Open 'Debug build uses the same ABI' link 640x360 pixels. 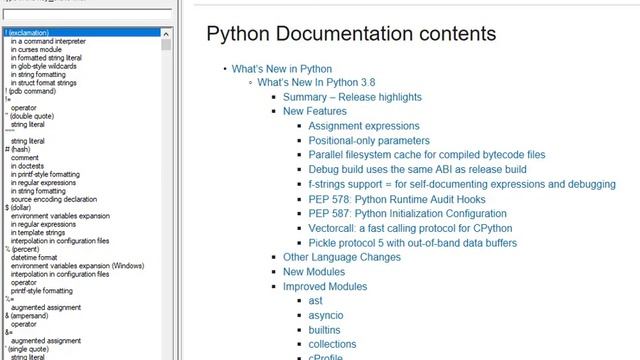click(x=418, y=169)
